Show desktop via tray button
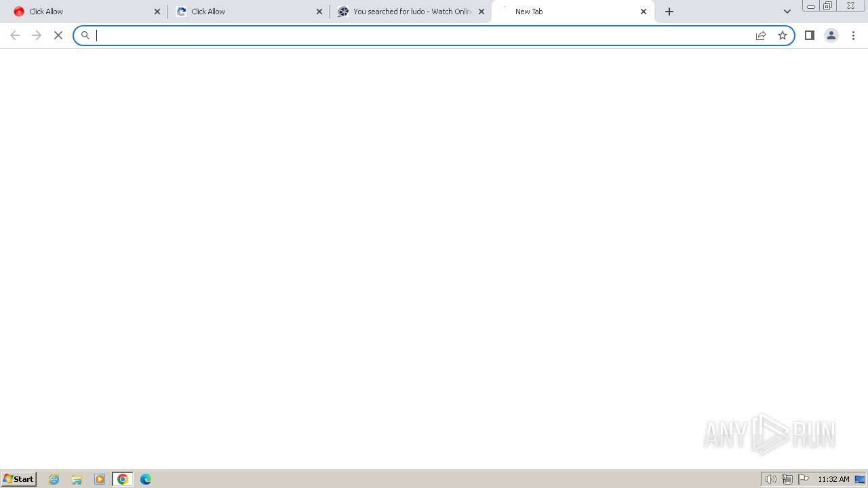The height and width of the screenshot is (488, 868). [860, 479]
